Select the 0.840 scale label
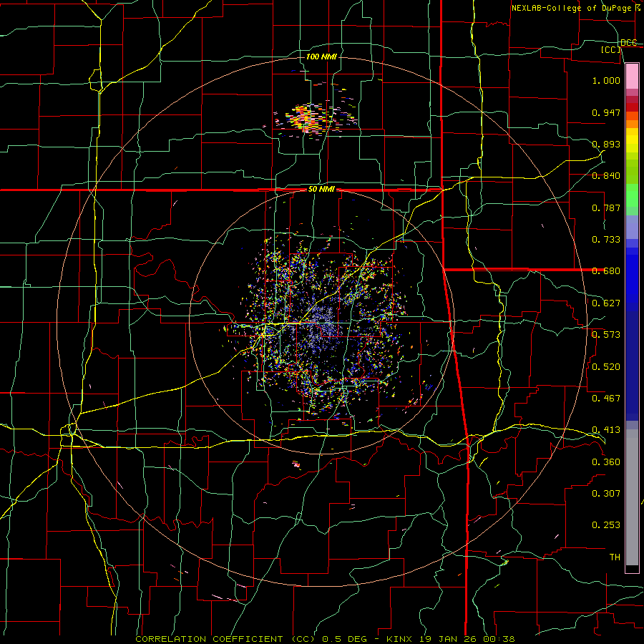This screenshot has height=644, width=644. 606,175
